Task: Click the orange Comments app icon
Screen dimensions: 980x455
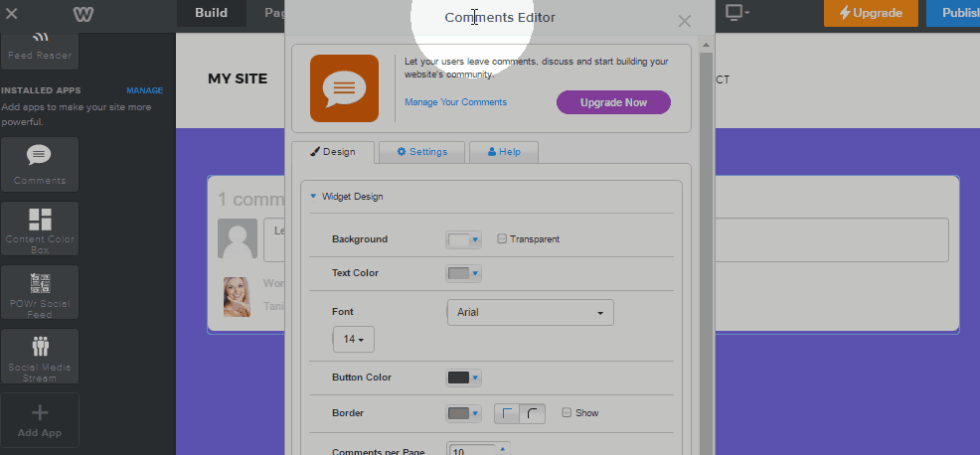Action: 344,88
